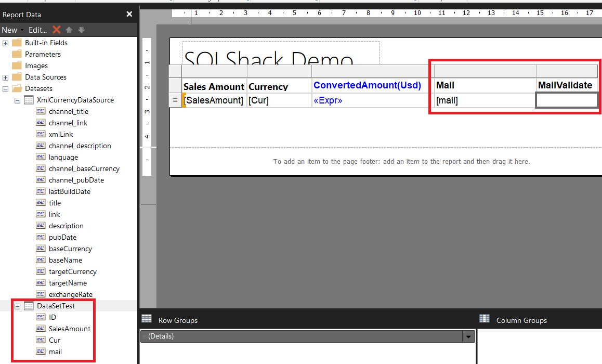Click the DataSetTest dataset icon

coord(29,306)
